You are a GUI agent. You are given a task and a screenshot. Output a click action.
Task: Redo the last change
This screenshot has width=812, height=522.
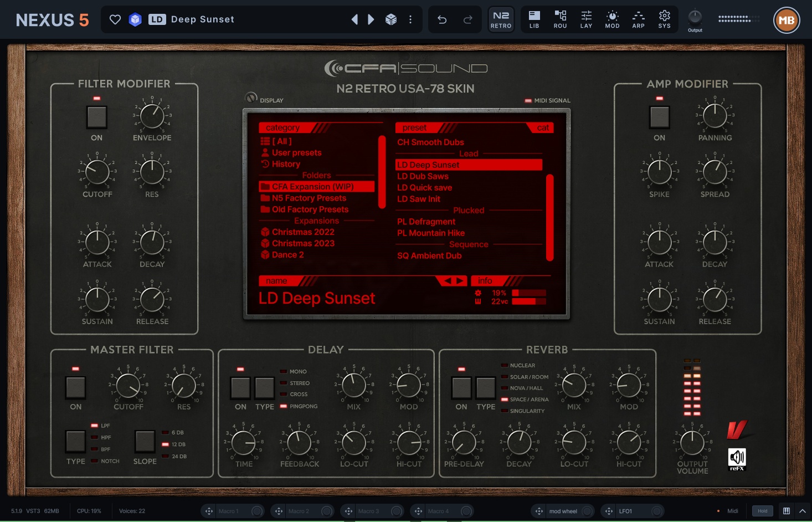point(468,20)
